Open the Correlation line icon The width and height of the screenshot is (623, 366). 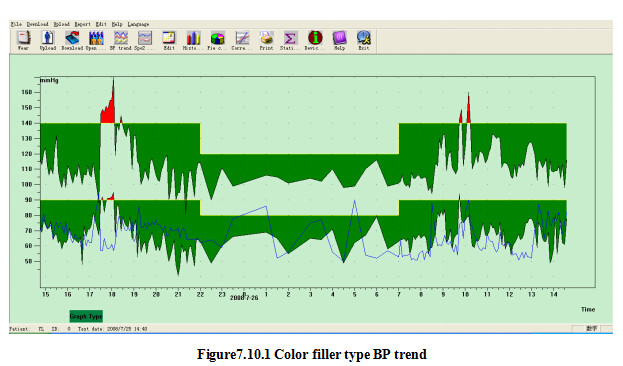[242, 41]
